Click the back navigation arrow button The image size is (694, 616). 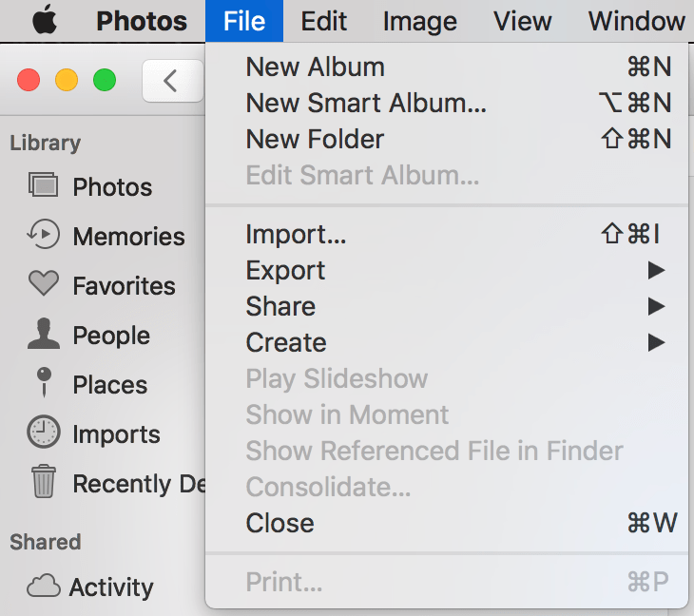click(171, 81)
